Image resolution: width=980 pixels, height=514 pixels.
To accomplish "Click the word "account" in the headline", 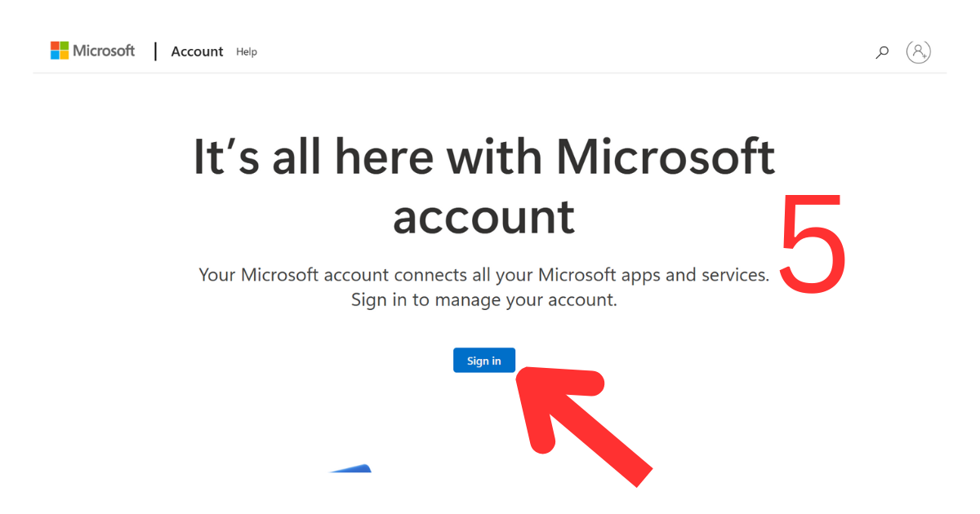I will [x=483, y=217].
